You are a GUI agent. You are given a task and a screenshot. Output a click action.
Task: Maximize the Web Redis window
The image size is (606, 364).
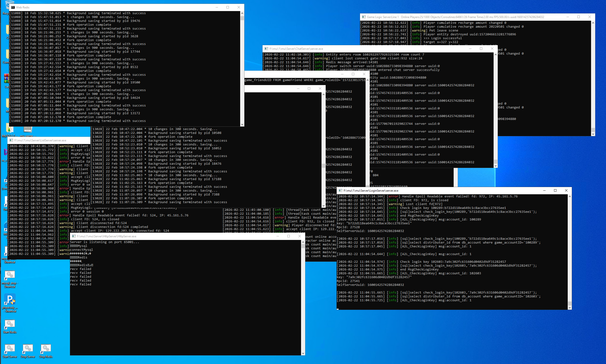coord(228,7)
